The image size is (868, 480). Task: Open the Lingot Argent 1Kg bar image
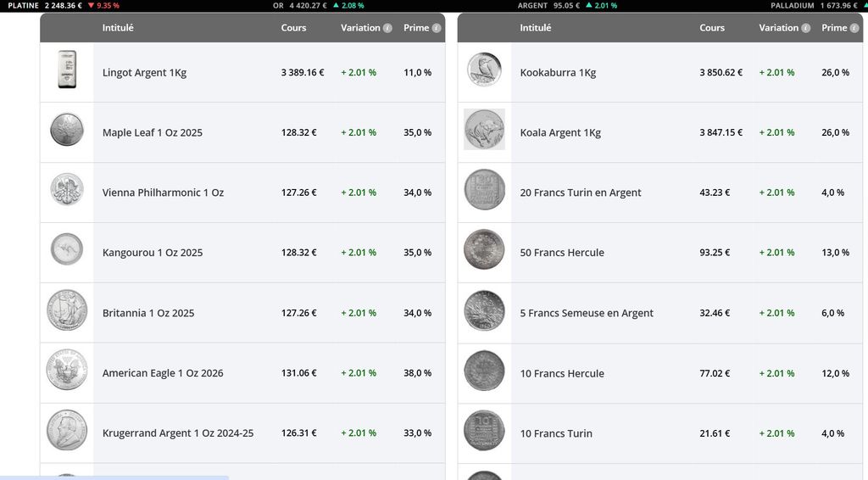click(x=67, y=70)
